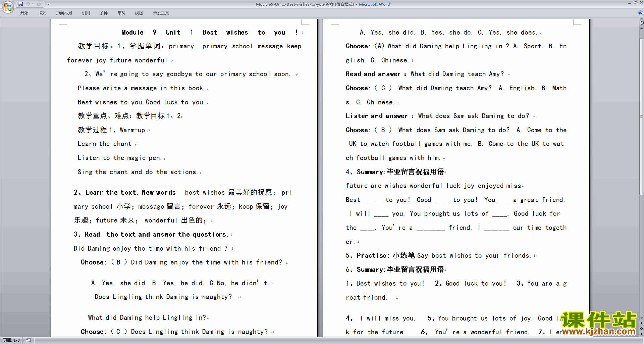Click the split-window handle above the ruler button

(641, 19)
